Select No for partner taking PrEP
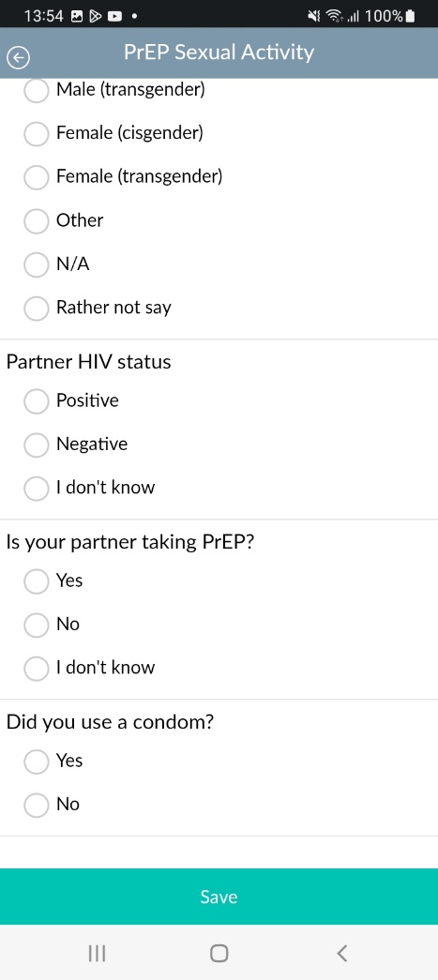Image resolution: width=438 pixels, height=980 pixels. (37, 625)
